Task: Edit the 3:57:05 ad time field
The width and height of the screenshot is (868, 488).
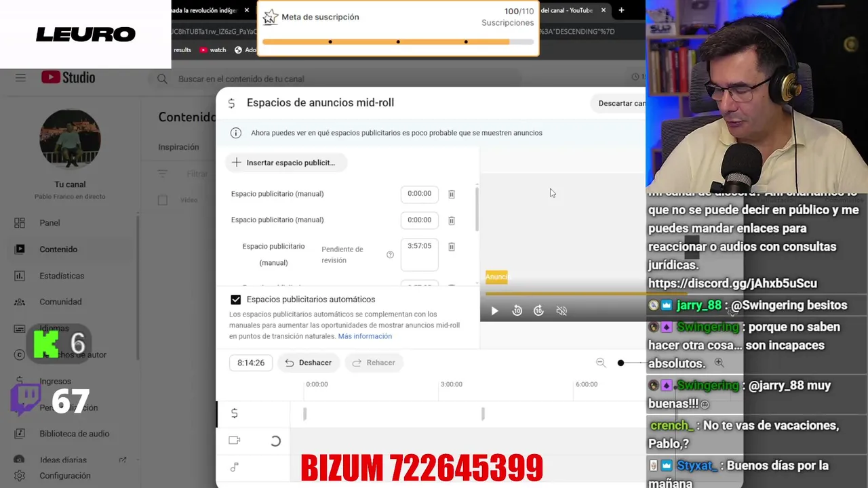Action: pyautogui.click(x=419, y=255)
